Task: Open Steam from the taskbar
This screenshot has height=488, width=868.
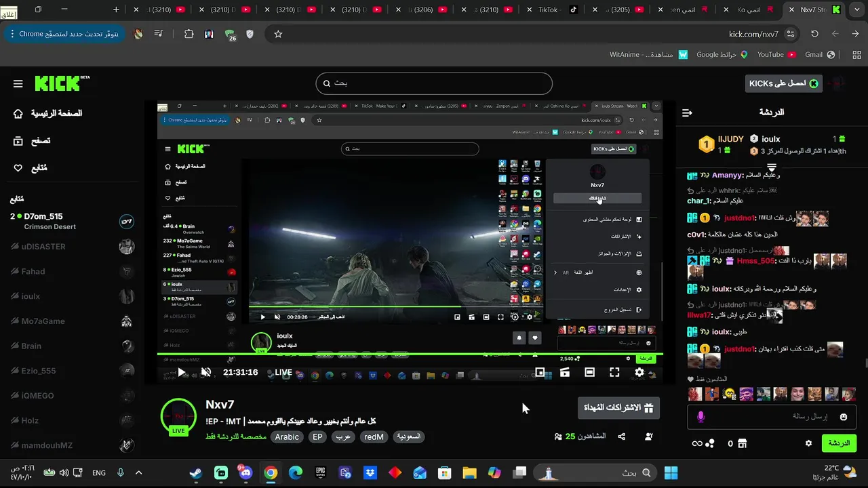Action: [195, 473]
